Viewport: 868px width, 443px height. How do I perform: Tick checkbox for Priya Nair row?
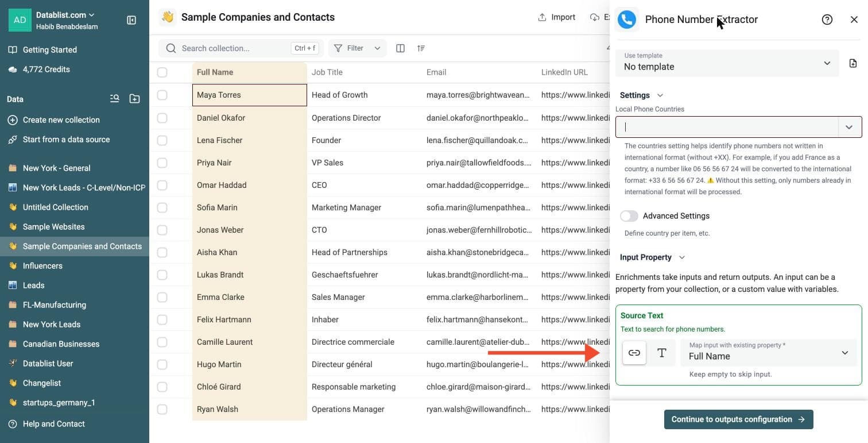pyautogui.click(x=162, y=163)
